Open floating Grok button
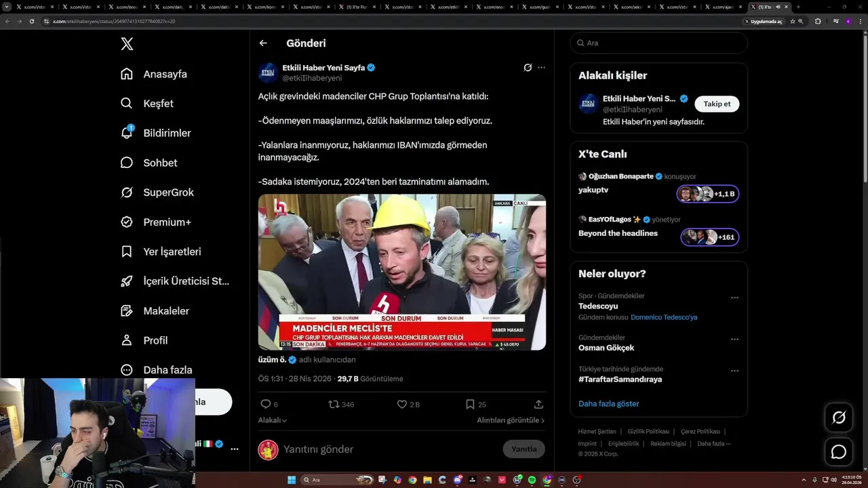 pos(839,418)
